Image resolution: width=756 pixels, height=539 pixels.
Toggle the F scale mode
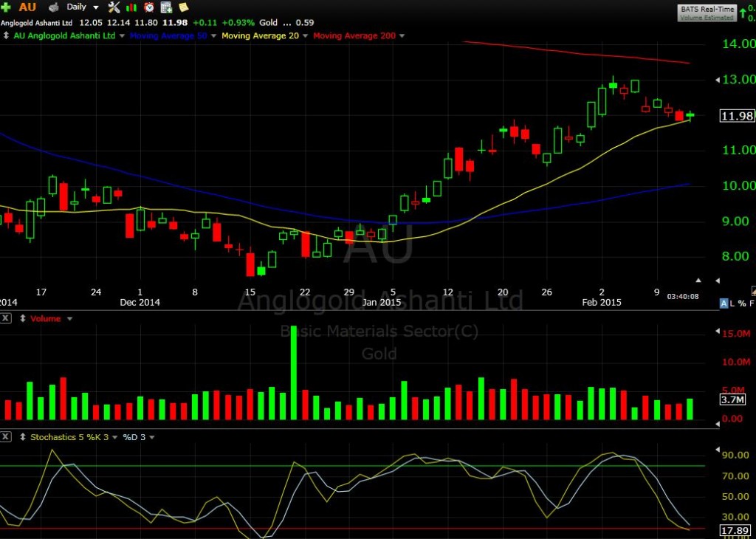[751, 303]
